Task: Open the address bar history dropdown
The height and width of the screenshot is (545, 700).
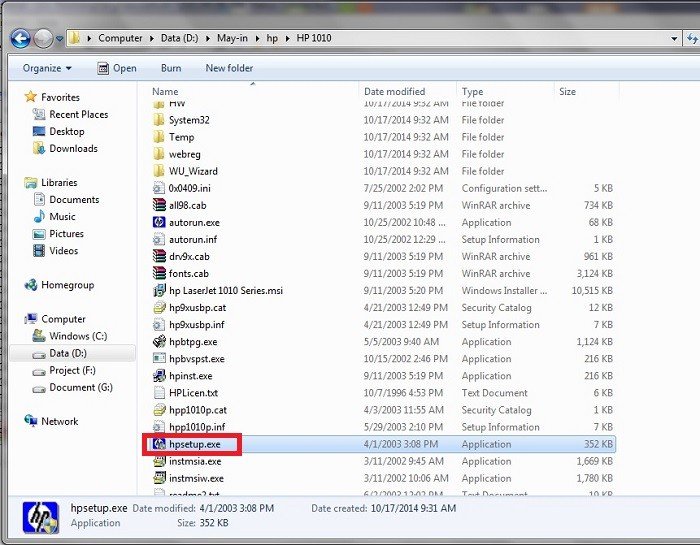Action: click(x=674, y=38)
